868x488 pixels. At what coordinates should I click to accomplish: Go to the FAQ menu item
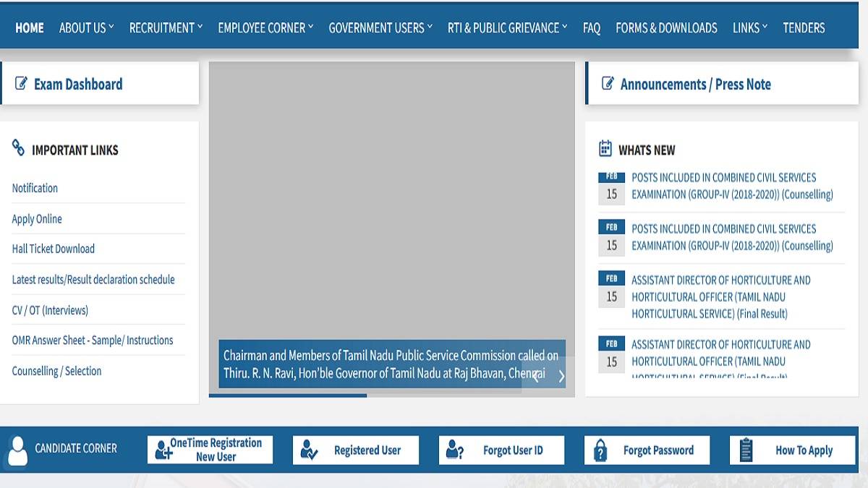point(592,28)
